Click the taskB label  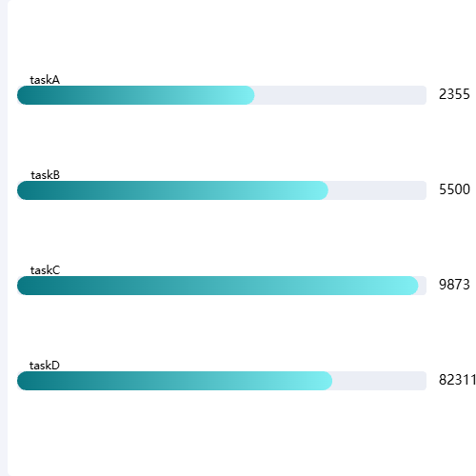[x=45, y=175]
